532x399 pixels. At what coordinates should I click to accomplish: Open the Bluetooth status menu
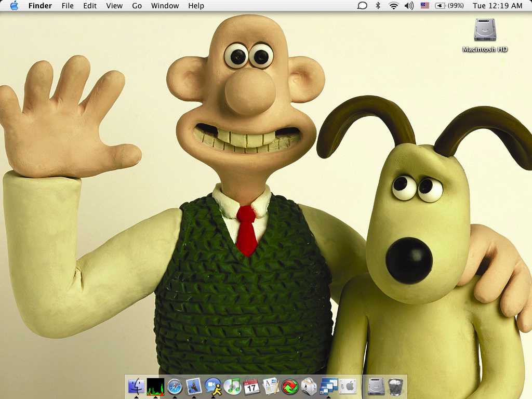click(378, 6)
